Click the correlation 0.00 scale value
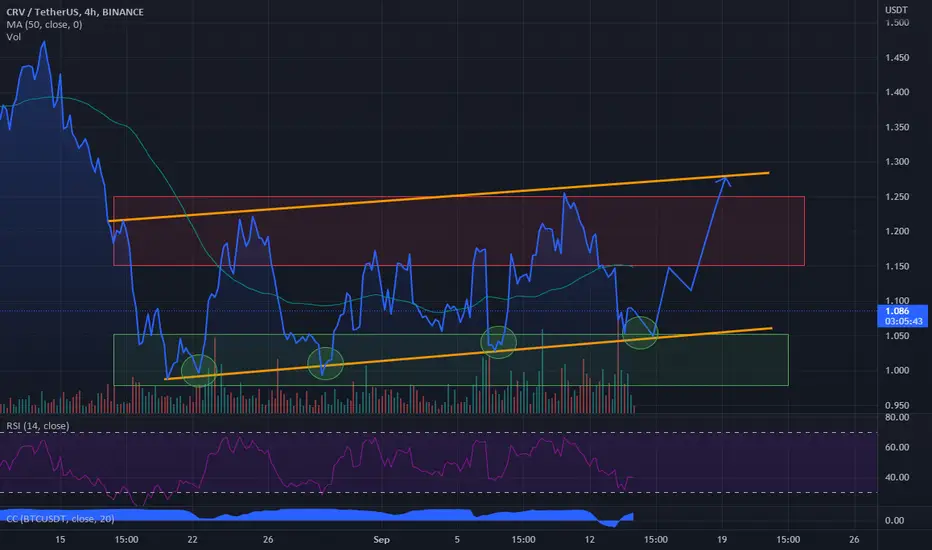The image size is (932, 550). click(x=895, y=520)
